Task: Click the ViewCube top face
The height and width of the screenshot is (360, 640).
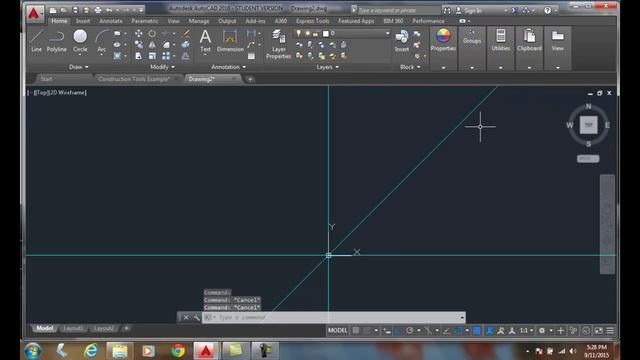Action: point(588,125)
